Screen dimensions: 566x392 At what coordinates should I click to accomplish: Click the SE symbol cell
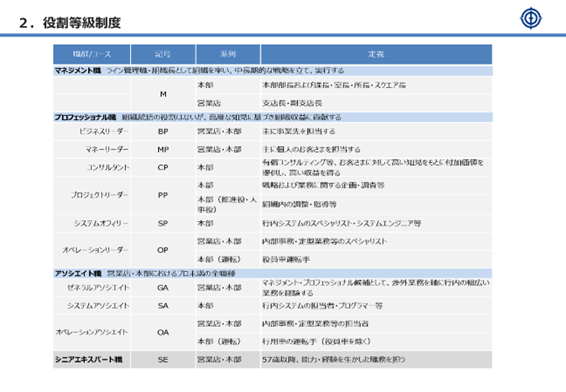pyautogui.click(x=163, y=360)
